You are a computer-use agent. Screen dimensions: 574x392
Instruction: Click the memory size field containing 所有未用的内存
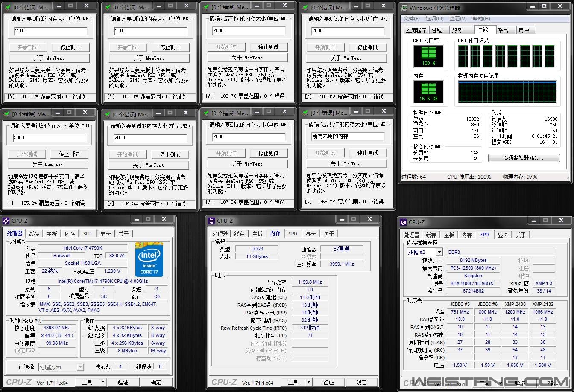(x=348, y=136)
